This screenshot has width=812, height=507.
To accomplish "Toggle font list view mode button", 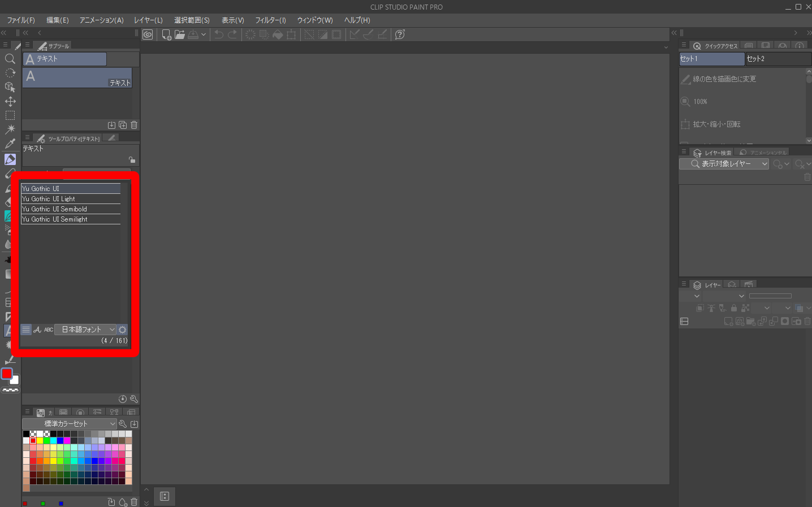I will tap(26, 330).
